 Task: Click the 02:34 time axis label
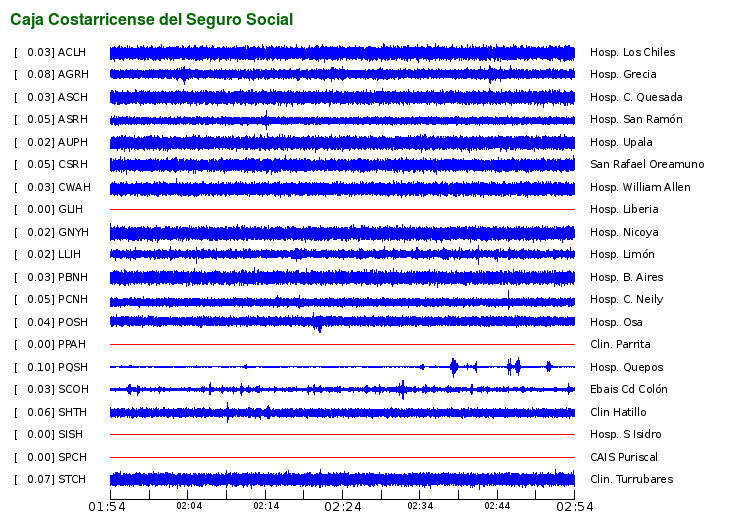(420, 506)
